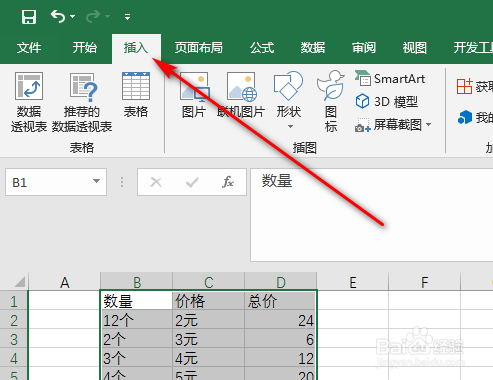Open the 文件 menu tab

tap(29, 48)
